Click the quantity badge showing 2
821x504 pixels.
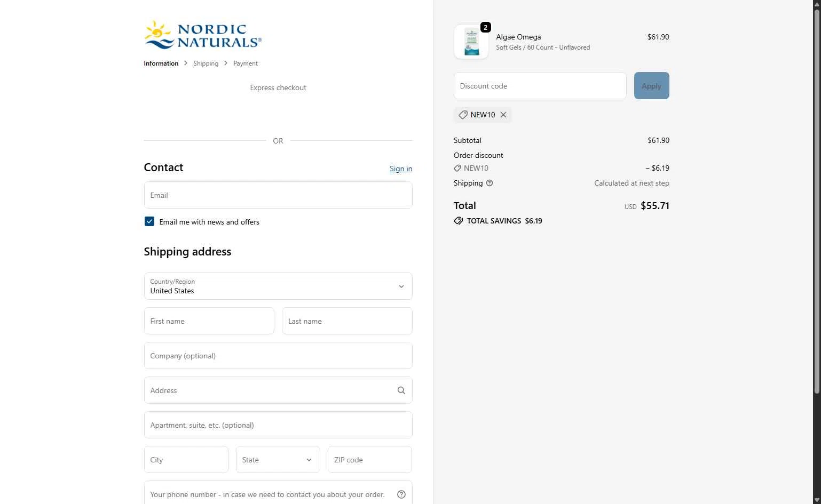[485, 27]
